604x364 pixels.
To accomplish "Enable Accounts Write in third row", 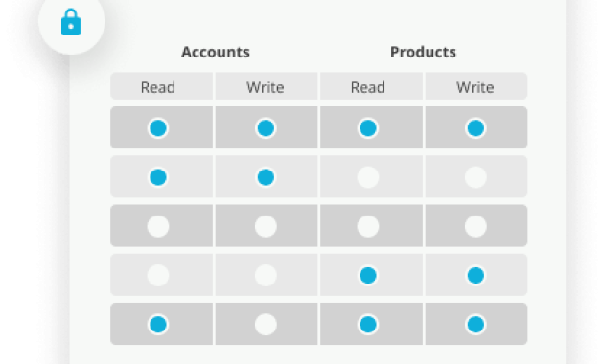I will pyautogui.click(x=266, y=226).
